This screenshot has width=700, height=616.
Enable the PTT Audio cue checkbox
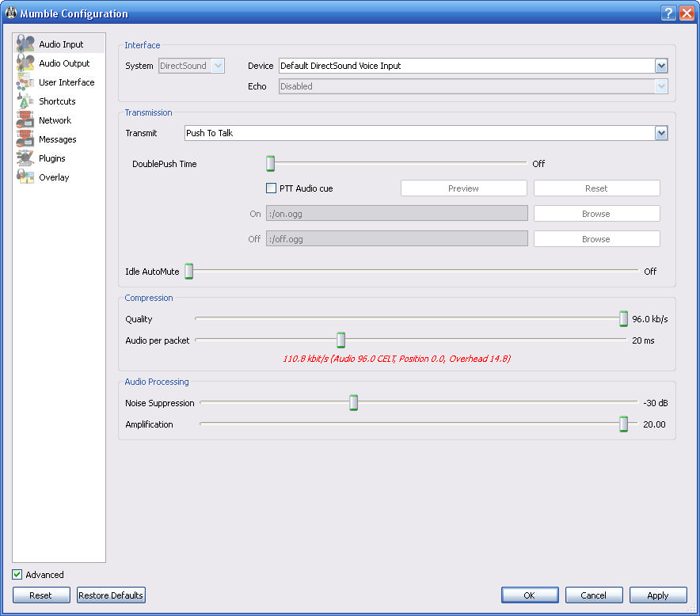[x=272, y=188]
